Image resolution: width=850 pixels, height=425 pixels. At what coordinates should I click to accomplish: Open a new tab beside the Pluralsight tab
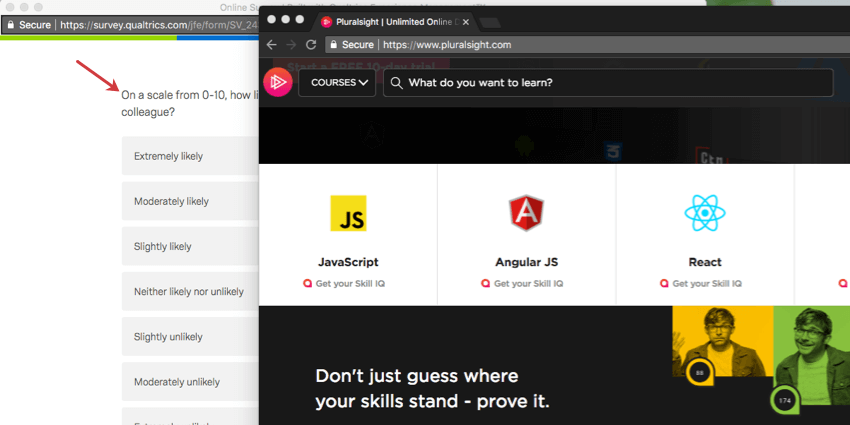pyautogui.click(x=491, y=22)
